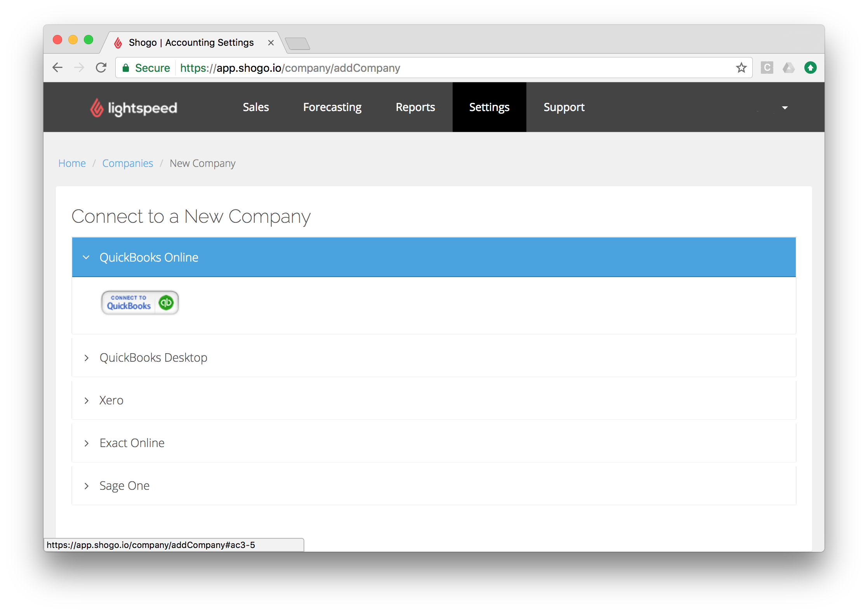Click the back navigation arrow icon

59,68
